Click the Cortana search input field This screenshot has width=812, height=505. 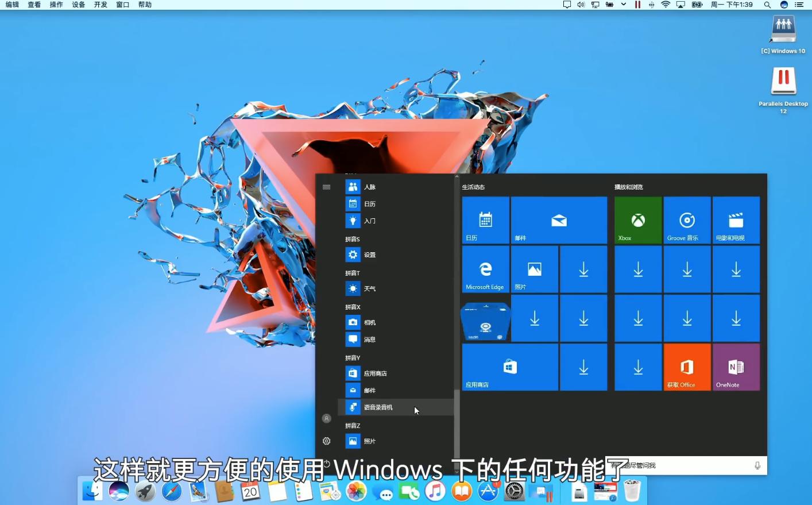(x=678, y=465)
